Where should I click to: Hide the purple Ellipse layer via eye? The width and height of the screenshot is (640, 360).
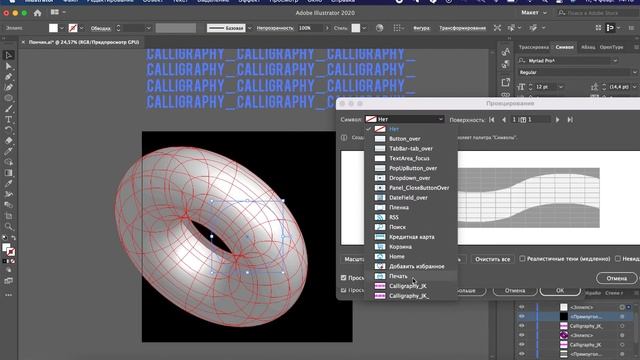(522, 335)
